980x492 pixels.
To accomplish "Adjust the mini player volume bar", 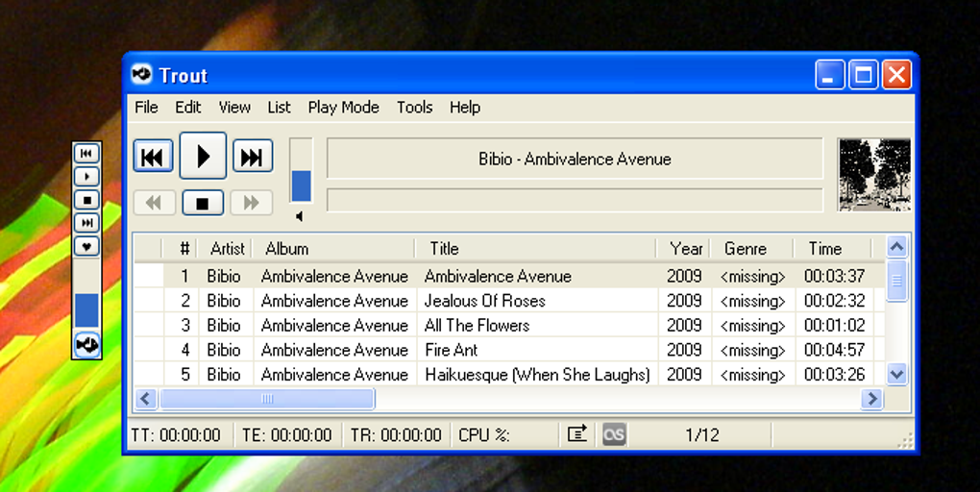I will [86, 294].
